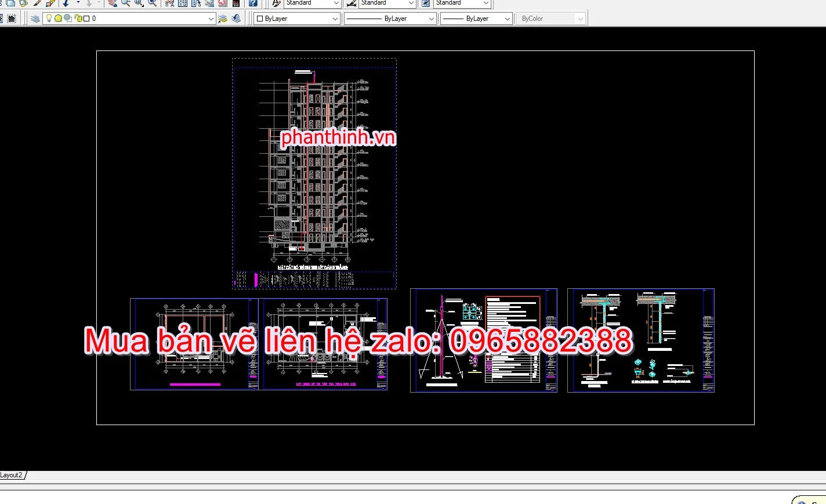The image size is (826, 504).
Task: Open the Table Style manager icon
Action: (426, 3)
